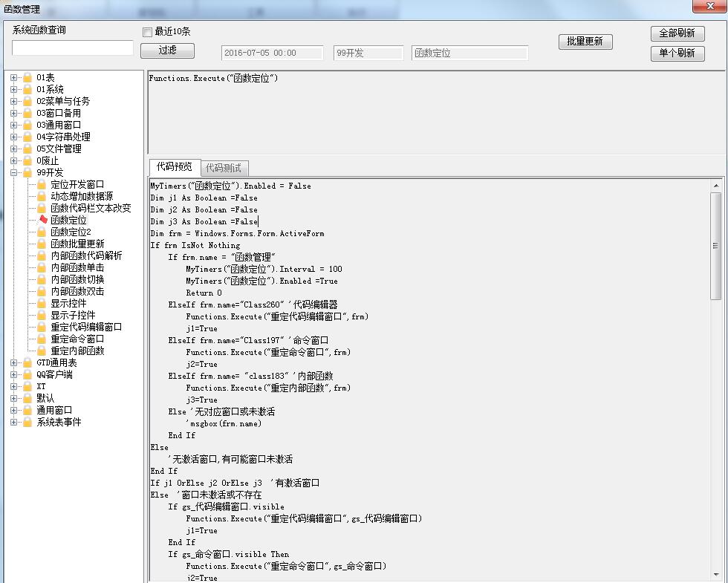Select 内部函数切换 in the tree

(77, 279)
